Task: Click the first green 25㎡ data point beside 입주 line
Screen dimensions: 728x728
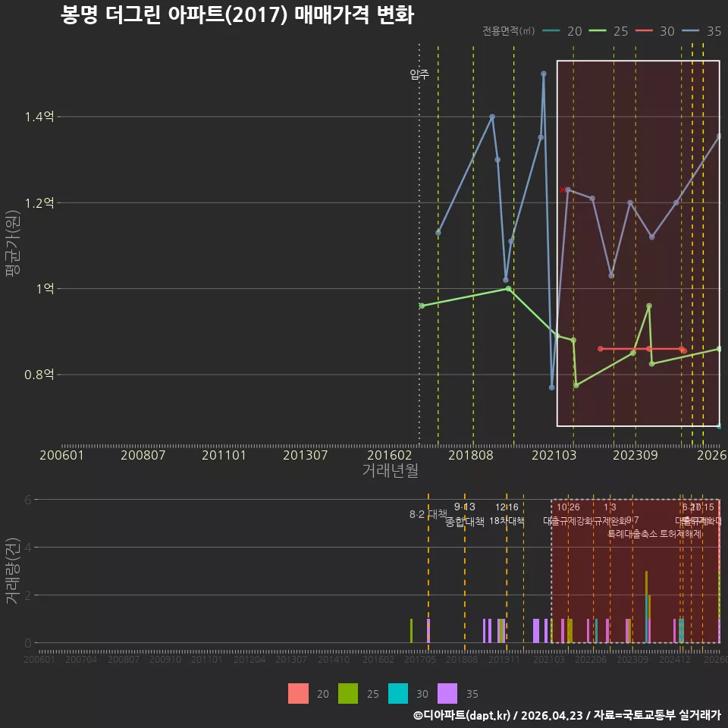Action: (x=422, y=306)
